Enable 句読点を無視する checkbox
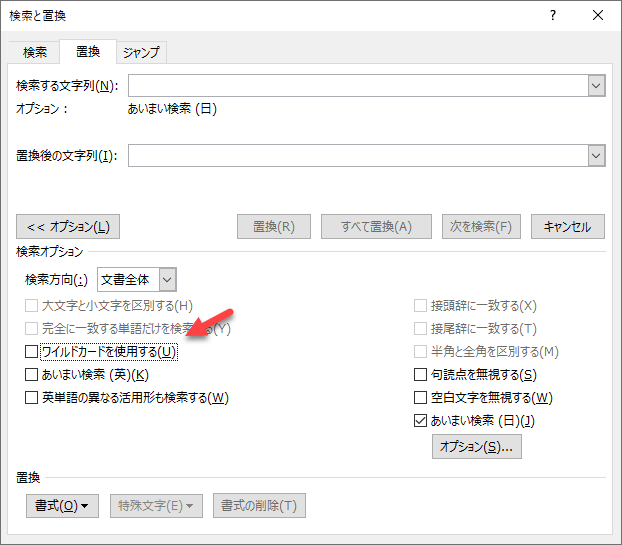 pyautogui.click(x=421, y=375)
